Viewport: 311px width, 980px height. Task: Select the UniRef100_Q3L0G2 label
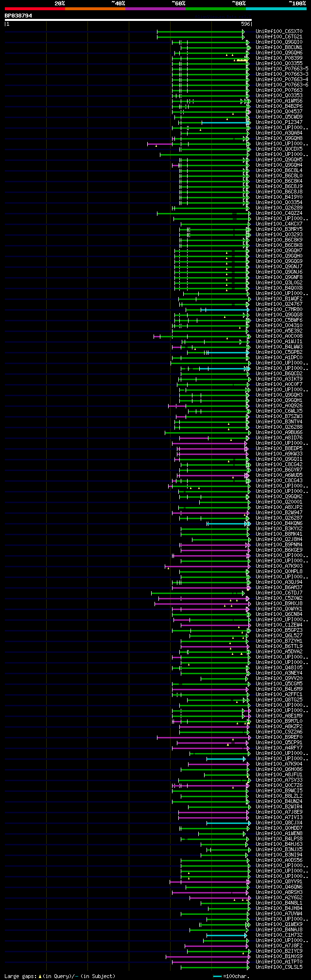tap(279, 283)
